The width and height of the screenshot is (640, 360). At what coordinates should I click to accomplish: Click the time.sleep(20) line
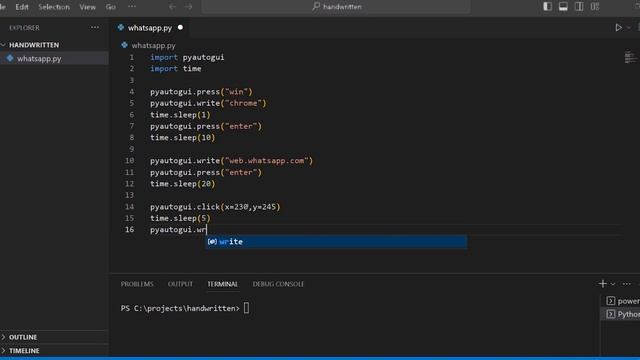[182, 184]
